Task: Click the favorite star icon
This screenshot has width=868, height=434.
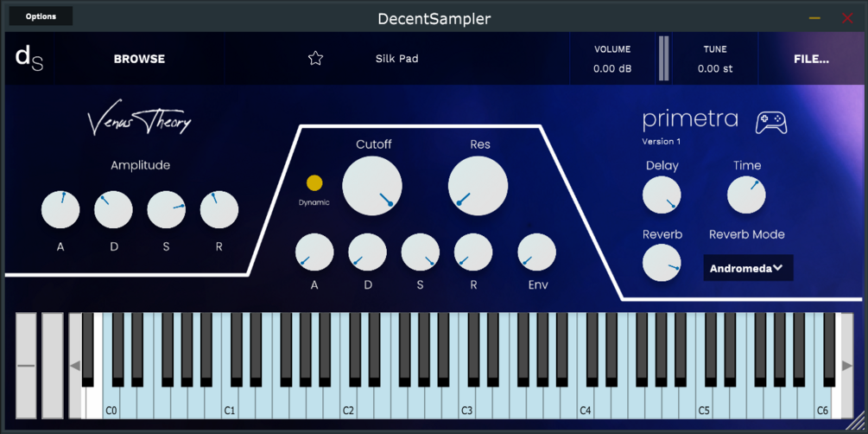Action: click(315, 58)
